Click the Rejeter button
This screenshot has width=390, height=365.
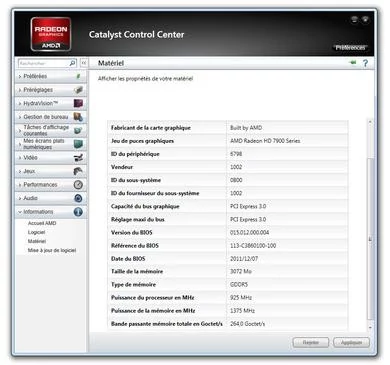pos(311,342)
